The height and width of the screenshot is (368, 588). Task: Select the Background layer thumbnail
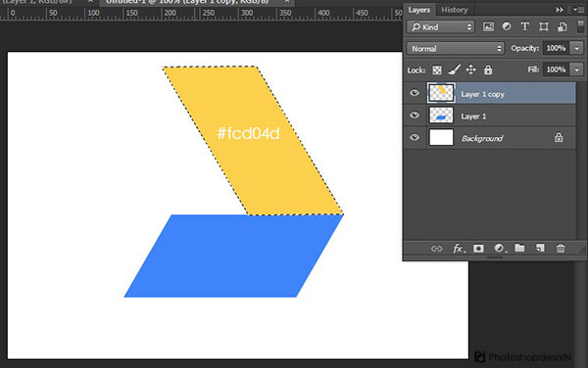click(441, 137)
